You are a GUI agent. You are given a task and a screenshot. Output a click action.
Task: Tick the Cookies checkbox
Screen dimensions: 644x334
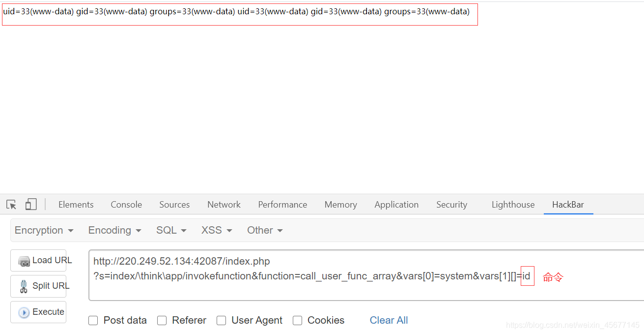pos(297,321)
